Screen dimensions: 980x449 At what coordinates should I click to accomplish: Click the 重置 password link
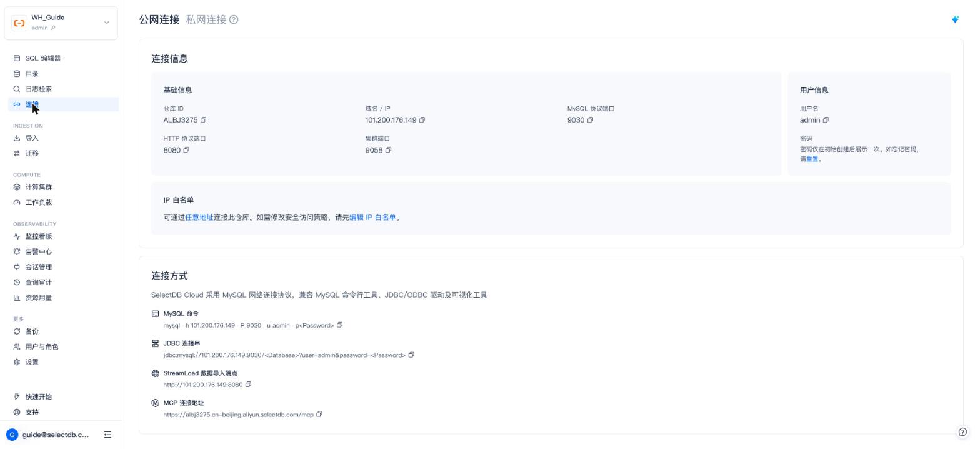tap(812, 159)
